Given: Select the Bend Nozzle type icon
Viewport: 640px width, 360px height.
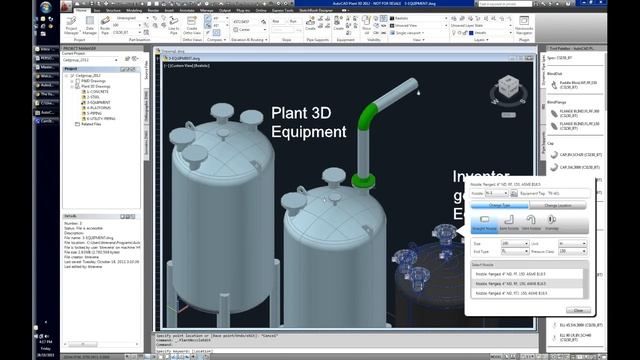Looking at the screenshot, I should pyautogui.click(x=531, y=224).
